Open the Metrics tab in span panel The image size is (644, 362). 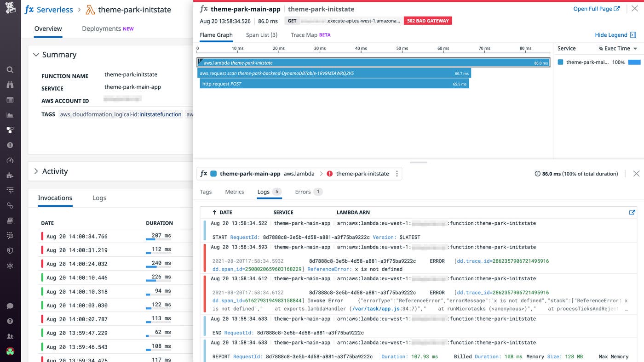pos(235,192)
